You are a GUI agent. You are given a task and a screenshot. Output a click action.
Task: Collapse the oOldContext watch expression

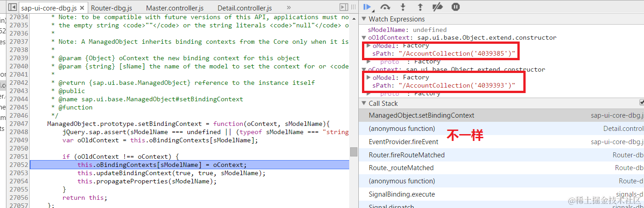(x=364, y=38)
